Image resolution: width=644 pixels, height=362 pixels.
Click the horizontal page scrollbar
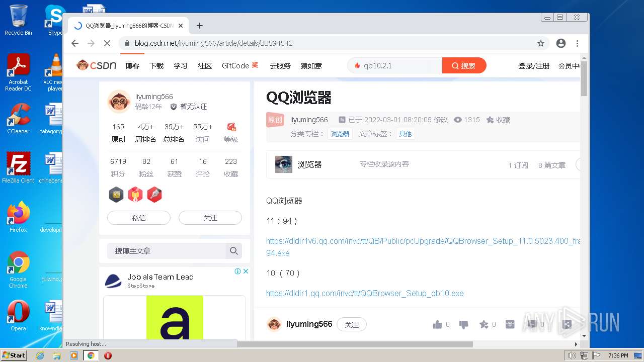[x=355, y=344]
